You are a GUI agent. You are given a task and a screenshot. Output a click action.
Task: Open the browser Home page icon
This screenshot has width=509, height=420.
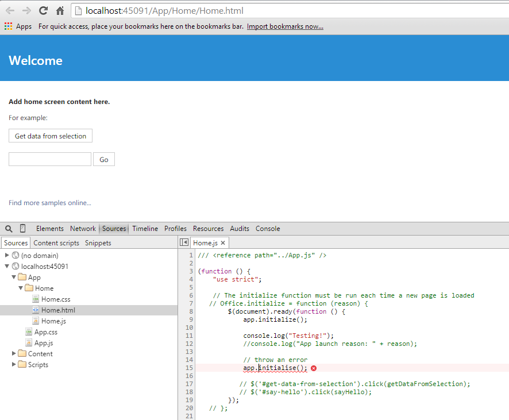60,10
